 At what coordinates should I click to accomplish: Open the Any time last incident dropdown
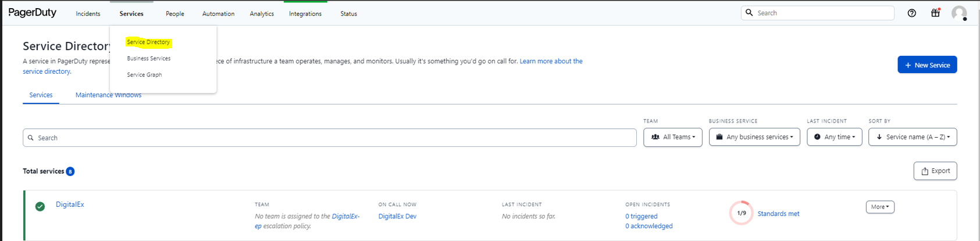(834, 137)
